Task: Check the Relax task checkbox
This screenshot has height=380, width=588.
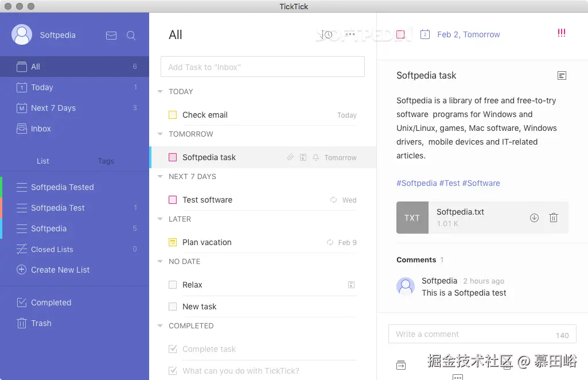Action: point(173,285)
